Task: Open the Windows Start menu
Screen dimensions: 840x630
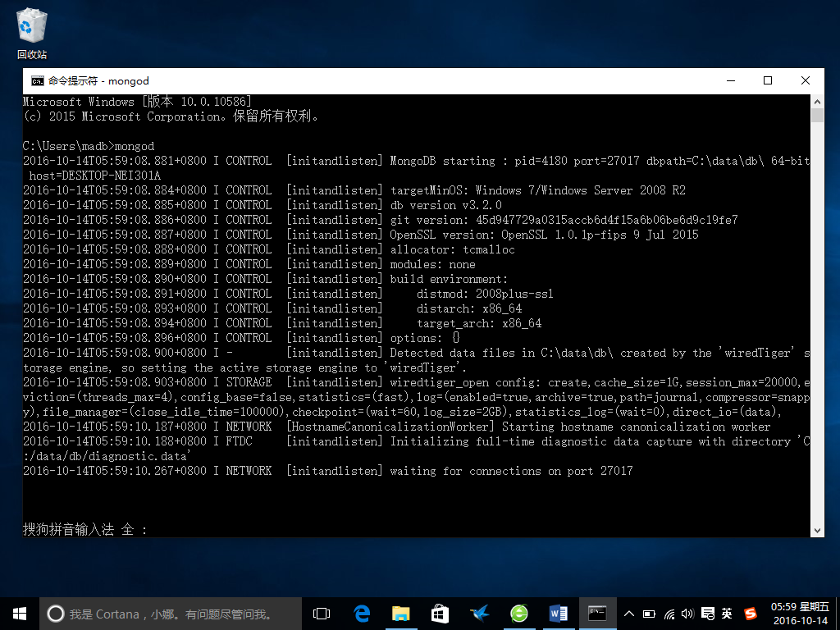Action: click(20, 614)
